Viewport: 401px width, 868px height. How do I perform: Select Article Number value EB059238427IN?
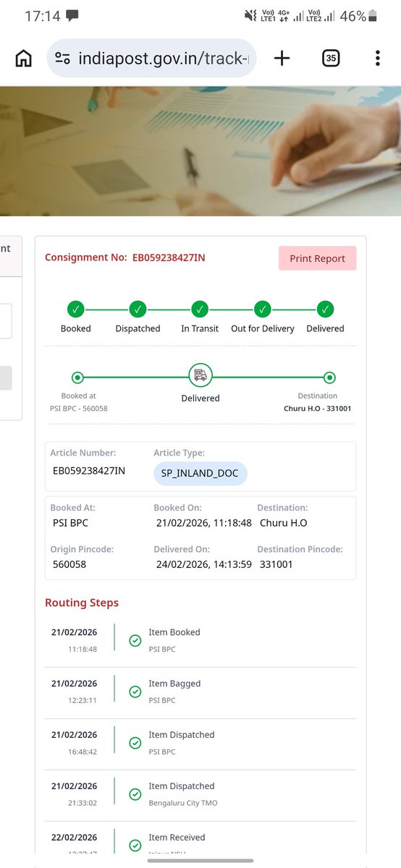(x=89, y=471)
